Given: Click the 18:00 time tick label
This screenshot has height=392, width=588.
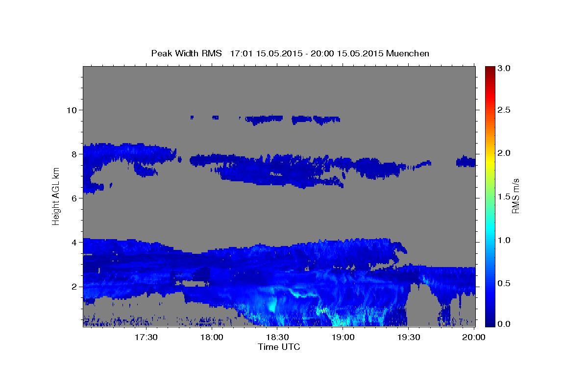Looking at the screenshot, I should tap(212, 338).
